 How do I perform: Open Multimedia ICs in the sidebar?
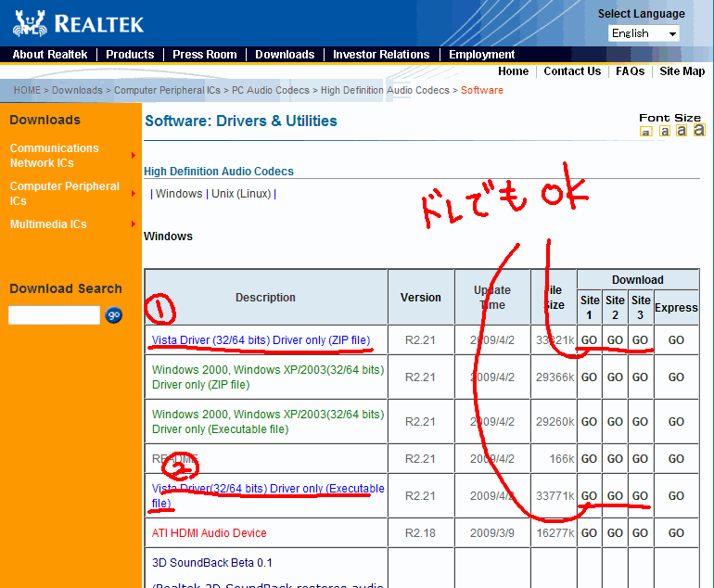(48, 224)
